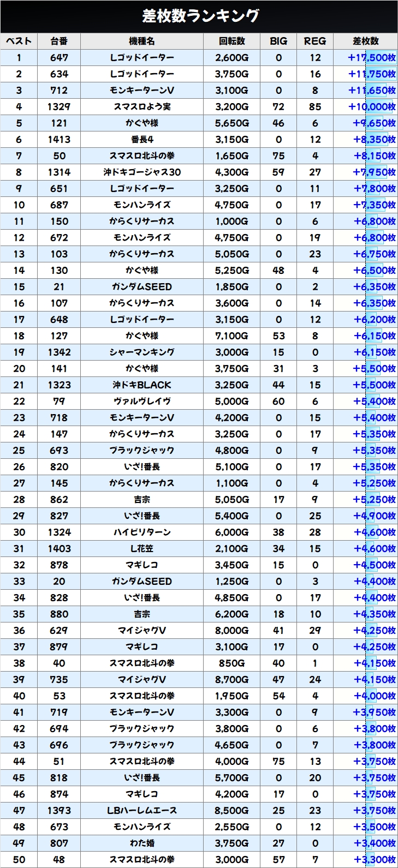398x868 pixels.
Task: Click the +3,950枚 value
Action: (375, 712)
